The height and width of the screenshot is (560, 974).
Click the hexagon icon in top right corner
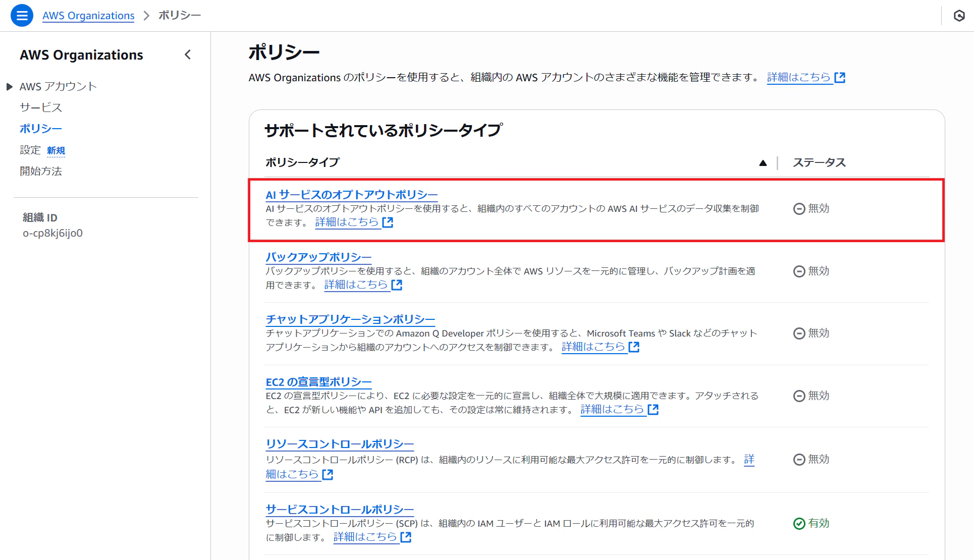[959, 16]
